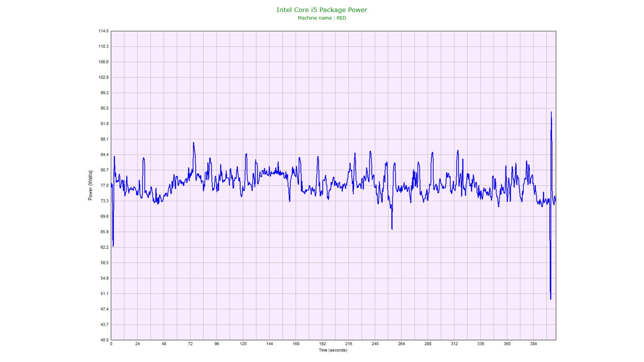Click the 288 tick label on the time axis
Screen dimensions: 644x362
click(428, 344)
